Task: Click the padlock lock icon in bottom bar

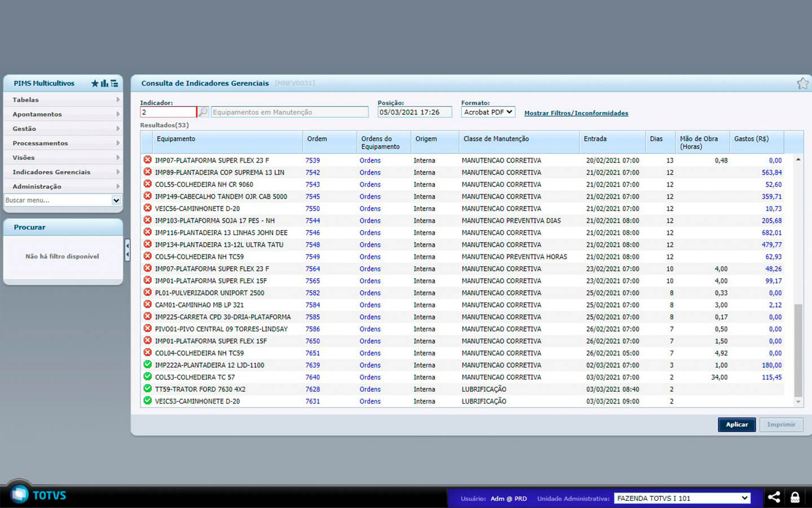Action: [795, 497]
